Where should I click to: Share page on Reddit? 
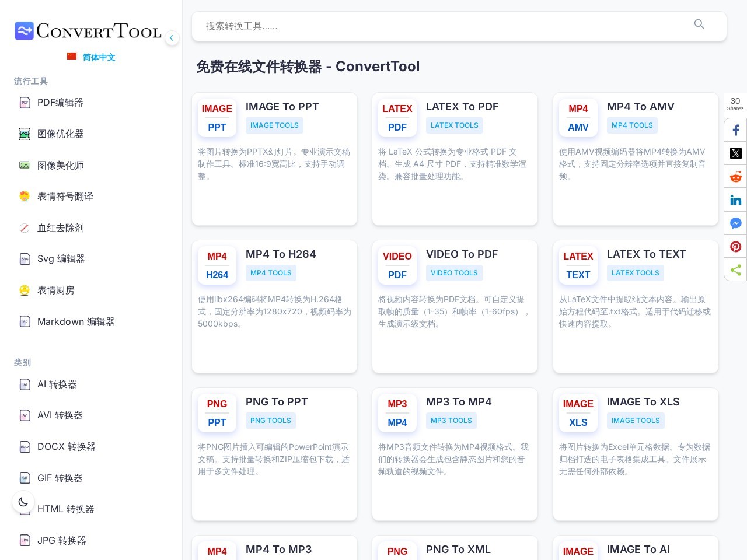(x=736, y=177)
